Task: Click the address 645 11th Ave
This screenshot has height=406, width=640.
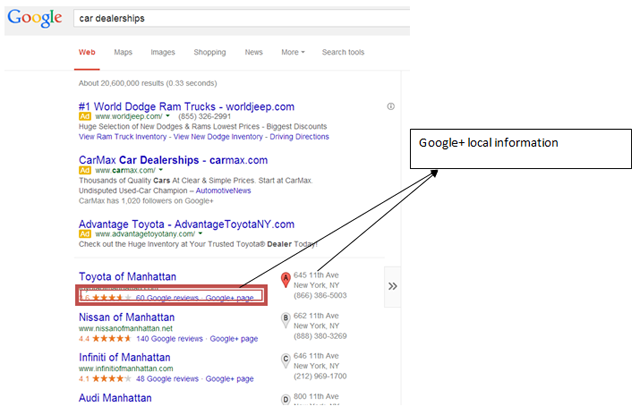Action: 316,275
